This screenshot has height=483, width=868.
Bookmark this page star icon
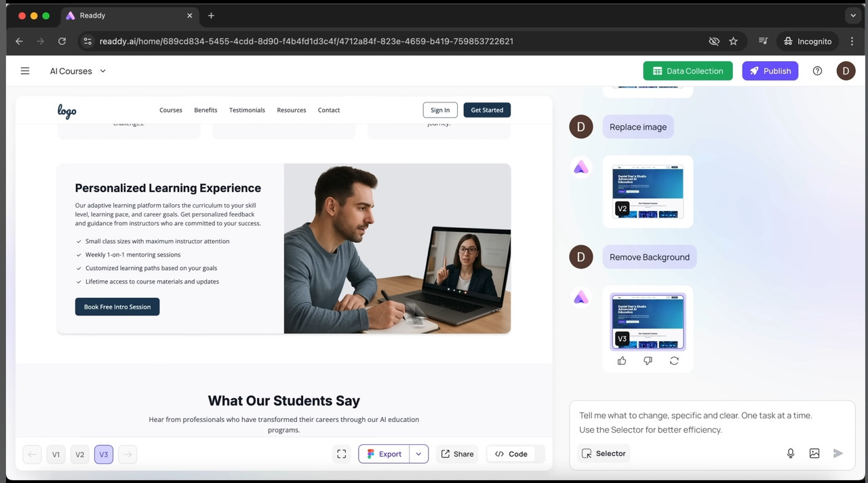(x=733, y=41)
